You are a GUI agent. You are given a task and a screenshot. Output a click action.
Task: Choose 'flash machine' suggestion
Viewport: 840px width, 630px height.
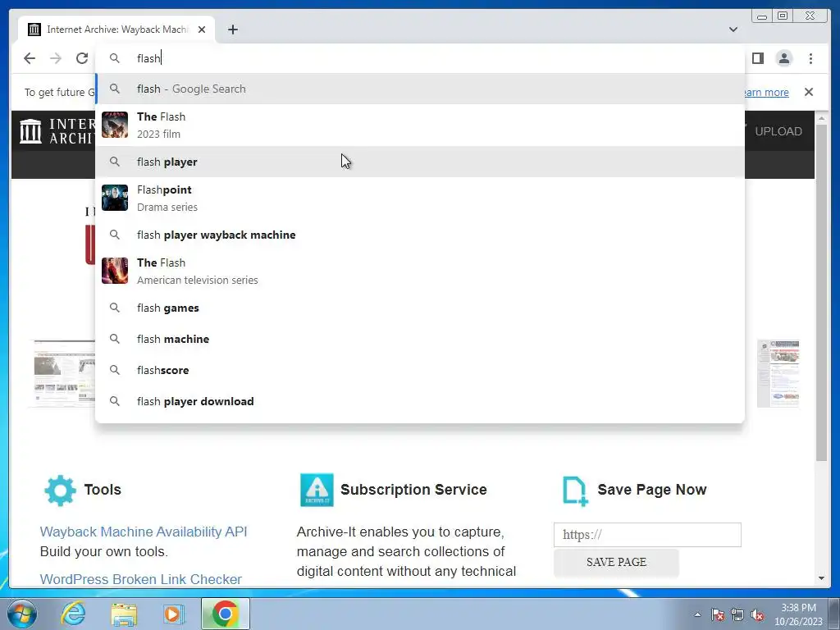(x=421, y=339)
